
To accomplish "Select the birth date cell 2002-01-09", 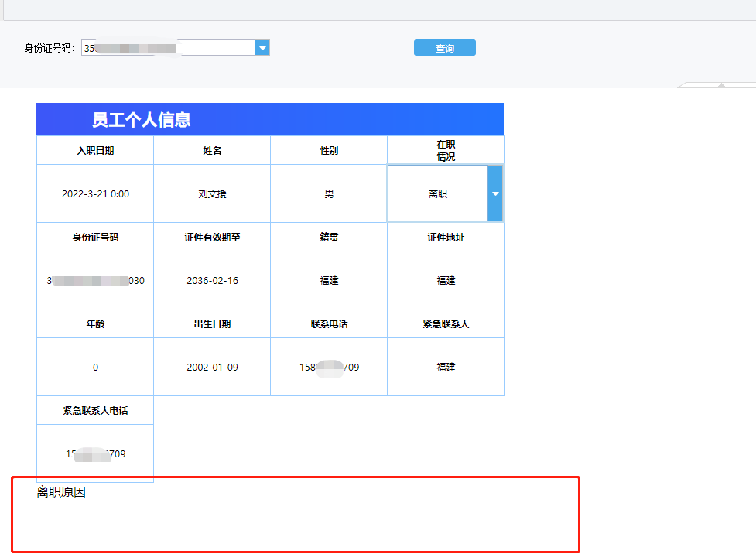I will coord(212,367).
